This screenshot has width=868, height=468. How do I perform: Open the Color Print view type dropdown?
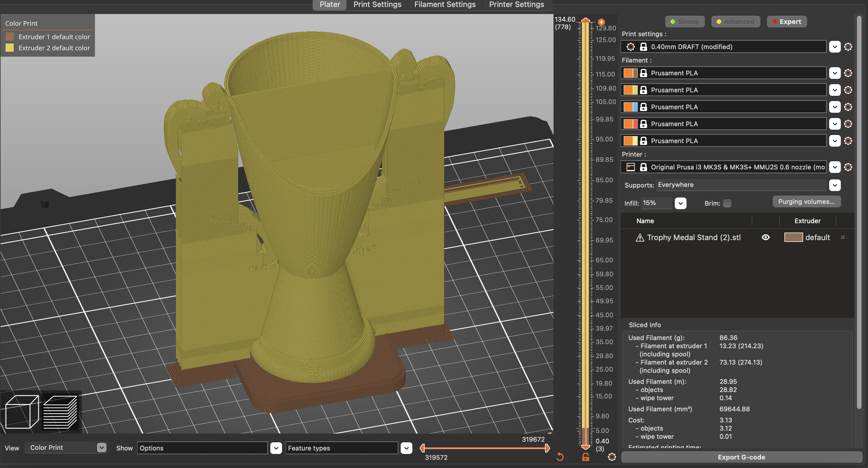pyautogui.click(x=66, y=448)
